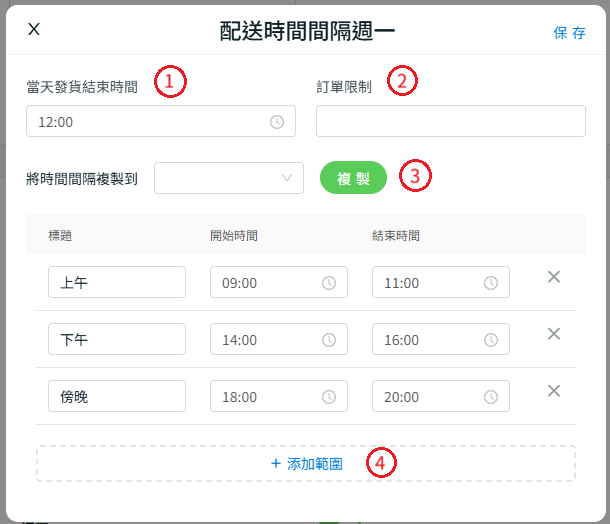The height and width of the screenshot is (524, 610).
Task: Open clock icon for 20:00 end time
Action: (491, 397)
